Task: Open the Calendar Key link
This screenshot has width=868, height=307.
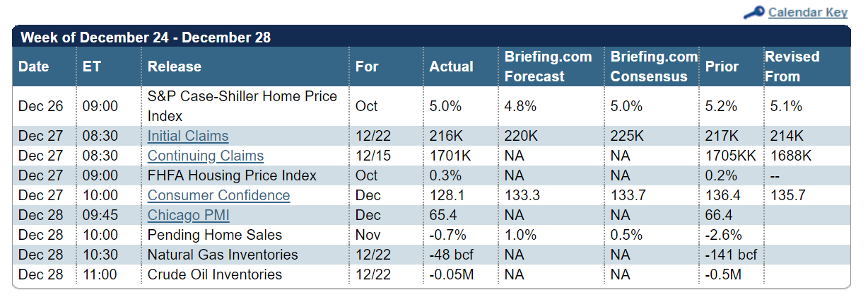Action: [x=807, y=13]
